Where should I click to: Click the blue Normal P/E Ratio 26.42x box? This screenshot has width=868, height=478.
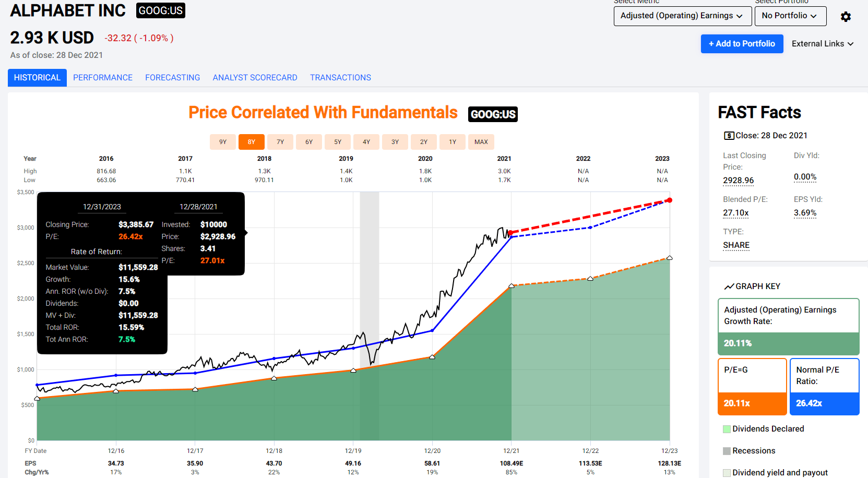tap(824, 387)
